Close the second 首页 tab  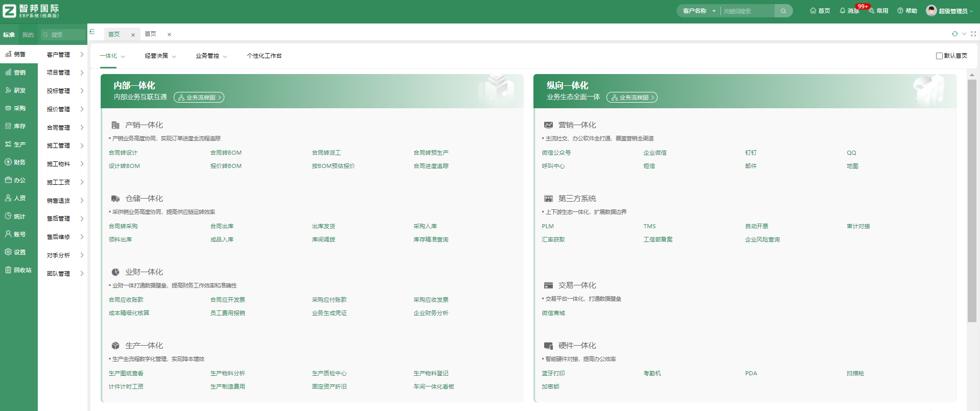click(169, 35)
